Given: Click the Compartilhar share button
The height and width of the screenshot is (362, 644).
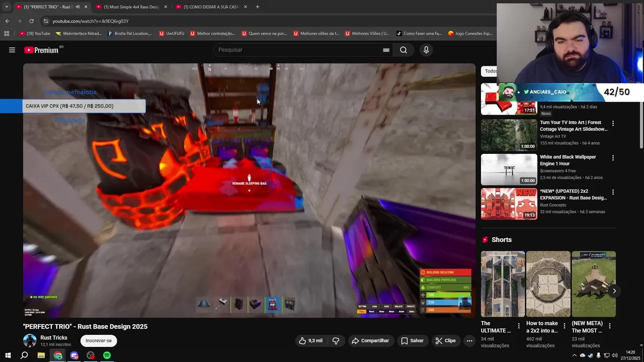Looking at the screenshot, I should pos(370,341).
